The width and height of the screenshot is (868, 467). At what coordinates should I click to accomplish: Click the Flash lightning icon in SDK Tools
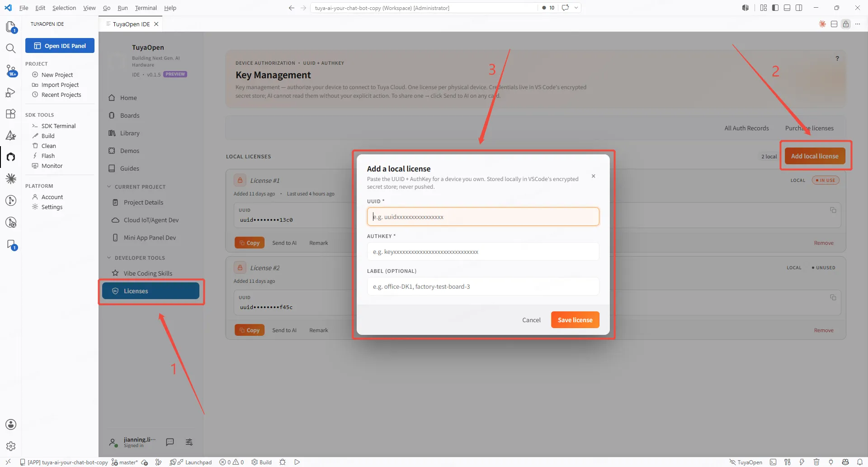coord(35,156)
